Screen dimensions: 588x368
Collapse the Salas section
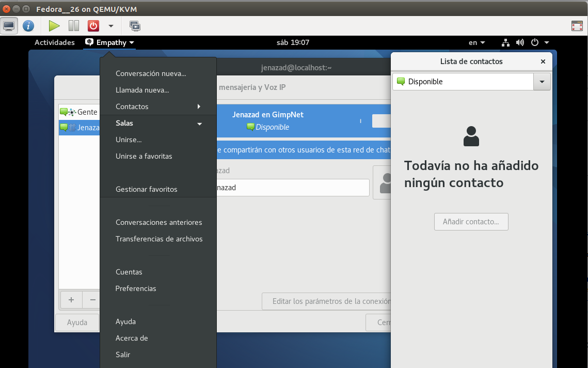coord(158,123)
